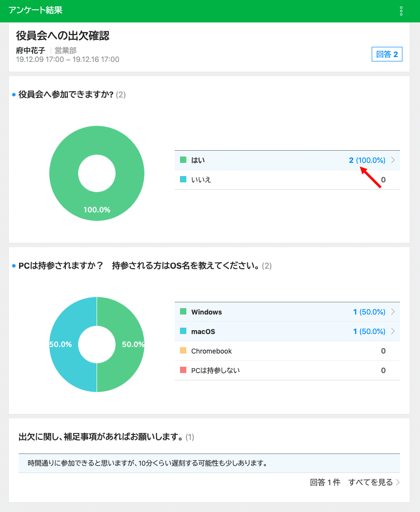
Task: Click the red PCは持参しない legend swatch
Action: 183,370
